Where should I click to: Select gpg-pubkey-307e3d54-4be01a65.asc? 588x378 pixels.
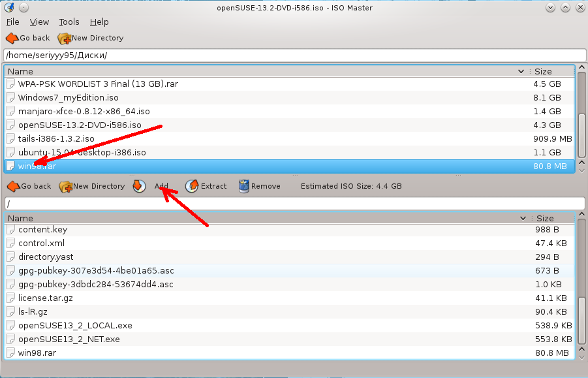click(289, 270)
